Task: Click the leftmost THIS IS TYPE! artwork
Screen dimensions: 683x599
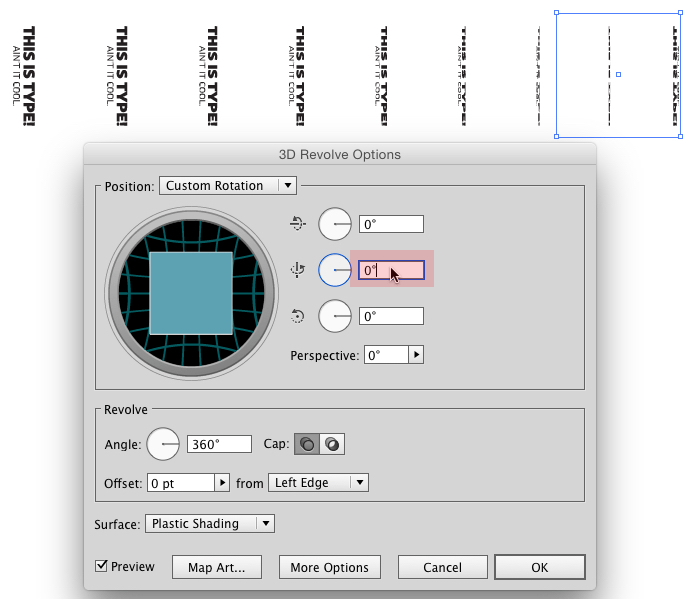Action: tap(24, 76)
